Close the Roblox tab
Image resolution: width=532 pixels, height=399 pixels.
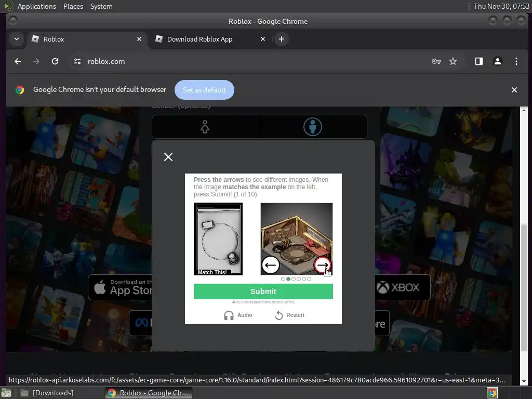click(139, 39)
